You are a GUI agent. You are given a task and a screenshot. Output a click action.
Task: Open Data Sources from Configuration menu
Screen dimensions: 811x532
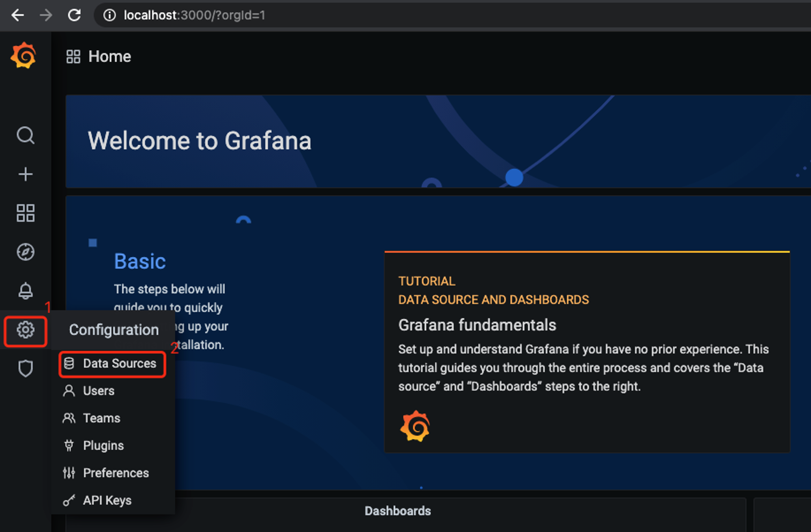(112, 364)
